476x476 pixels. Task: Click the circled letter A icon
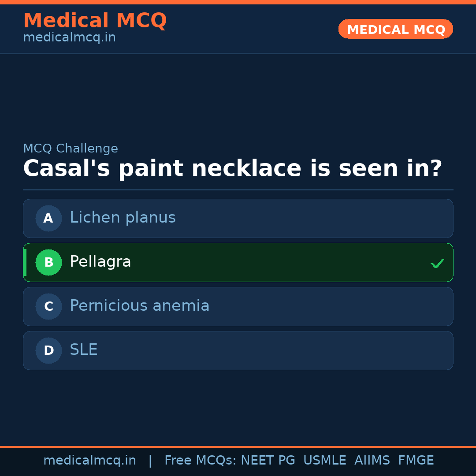pyautogui.click(x=48, y=218)
